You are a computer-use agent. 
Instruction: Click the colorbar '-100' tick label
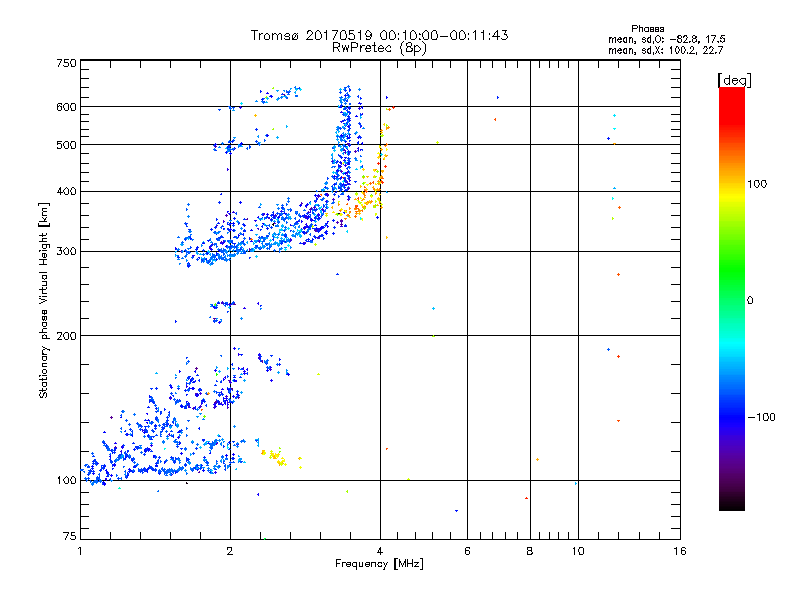[x=761, y=417]
